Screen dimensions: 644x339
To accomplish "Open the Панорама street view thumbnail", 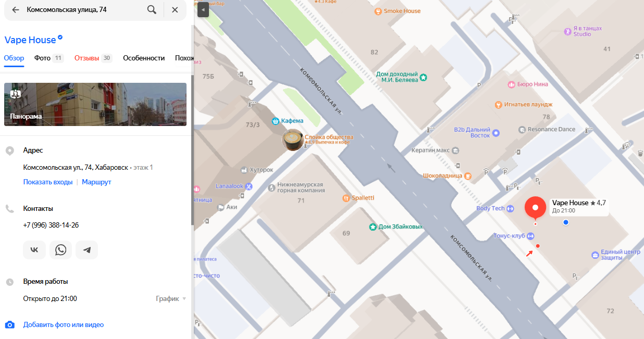I will click(x=95, y=104).
